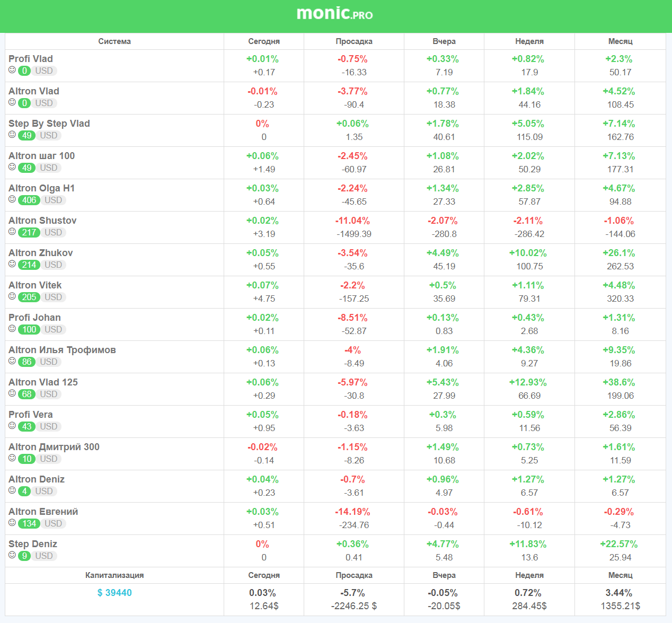The image size is (672, 623).
Task: Click the green 134 badge of Altron Евгений
Action: coord(29,523)
